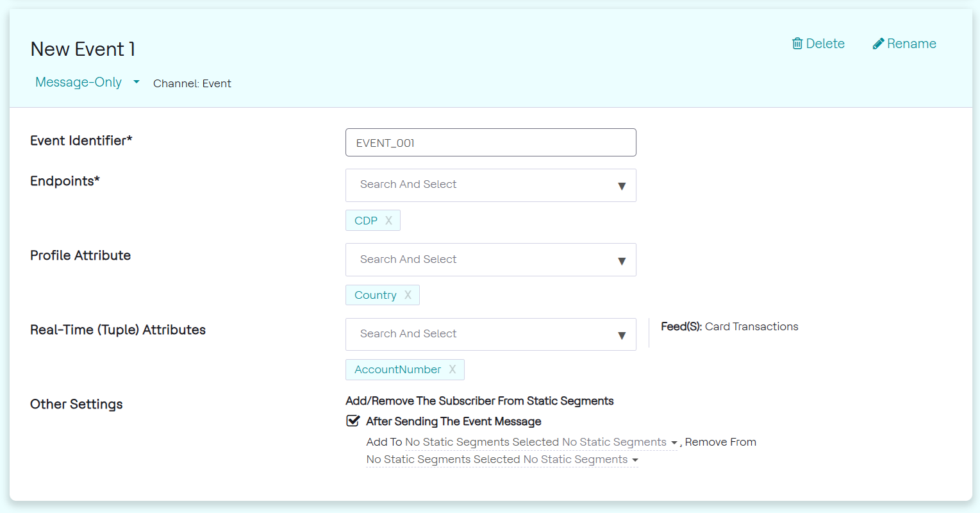980x513 pixels.
Task: Remove the Country attribute tag
Action: [x=408, y=295]
